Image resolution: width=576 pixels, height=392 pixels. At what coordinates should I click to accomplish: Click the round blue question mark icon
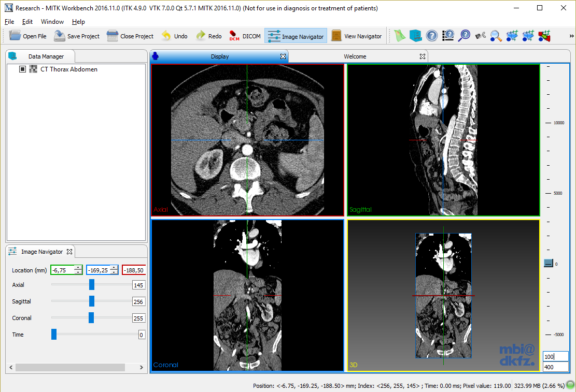(431, 36)
